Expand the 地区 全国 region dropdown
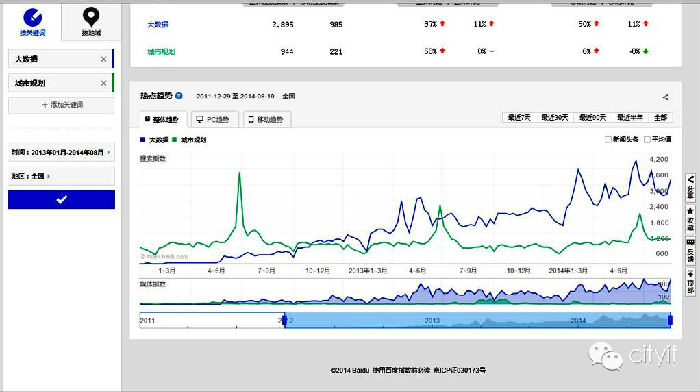Screen dimensions: 700x392 [x=61, y=176]
